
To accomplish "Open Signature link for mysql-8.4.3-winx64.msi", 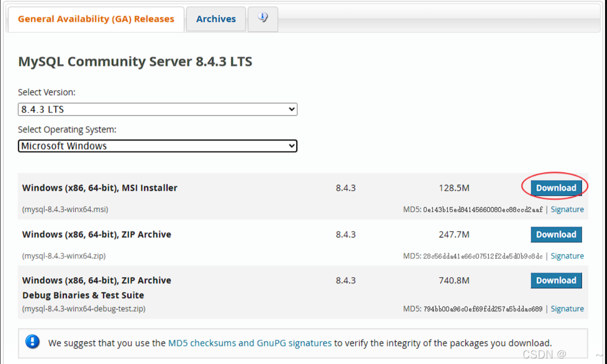I will (x=567, y=210).
